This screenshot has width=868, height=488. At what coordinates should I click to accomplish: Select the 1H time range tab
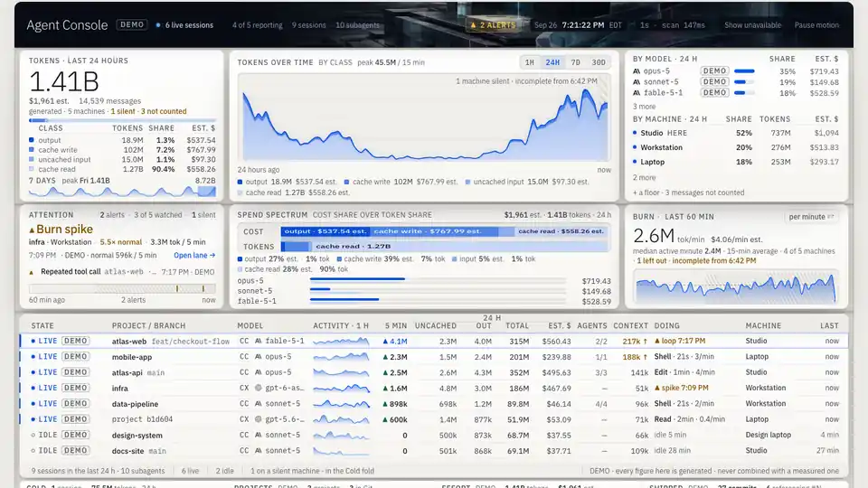click(530, 62)
